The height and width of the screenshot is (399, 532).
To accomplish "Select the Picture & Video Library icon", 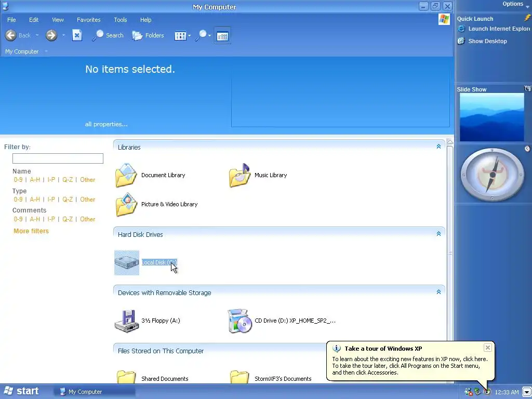I will pyautogui.click(x=126, y=204).
